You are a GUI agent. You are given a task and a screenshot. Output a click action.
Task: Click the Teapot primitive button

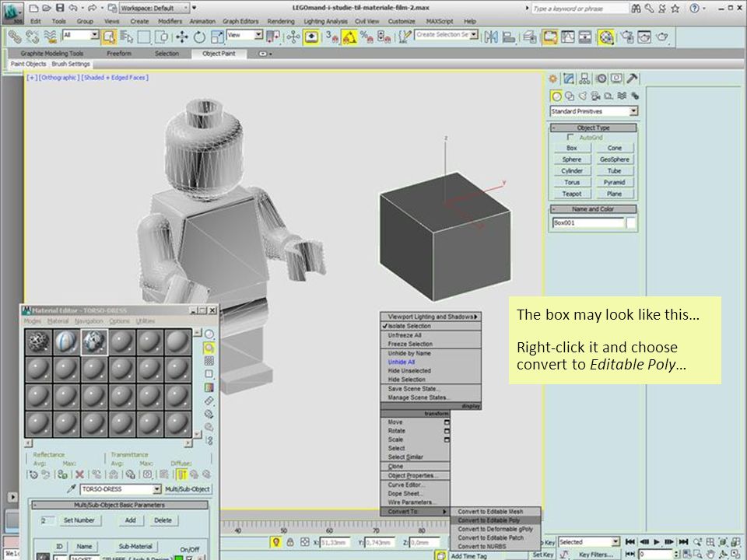click(x=572, y=194)
